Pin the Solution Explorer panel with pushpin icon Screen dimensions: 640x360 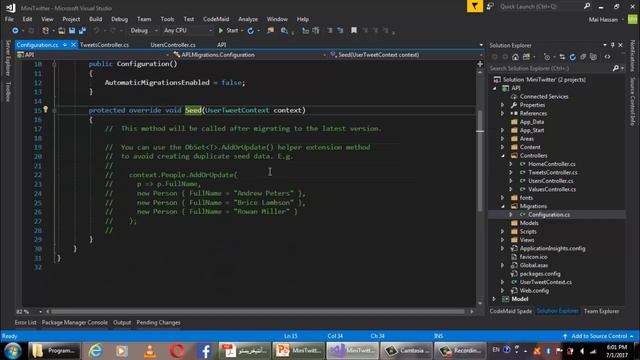[x=613, y=45]
